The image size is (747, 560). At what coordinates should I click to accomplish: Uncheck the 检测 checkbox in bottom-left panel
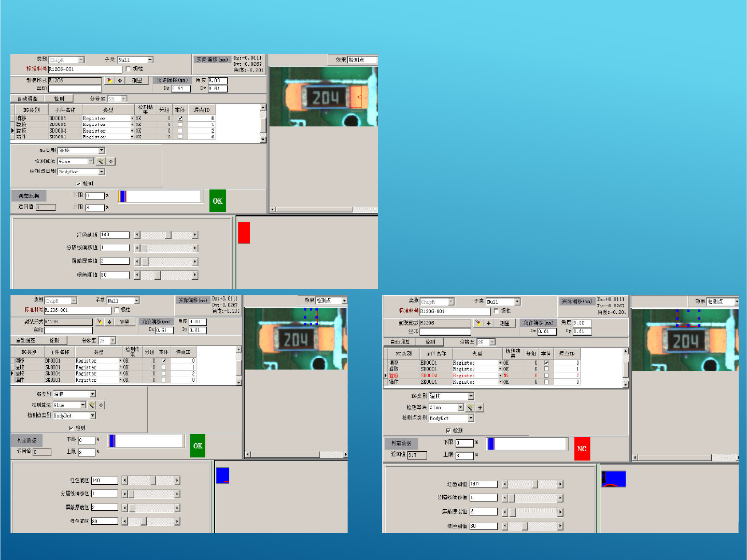[71, 428]
